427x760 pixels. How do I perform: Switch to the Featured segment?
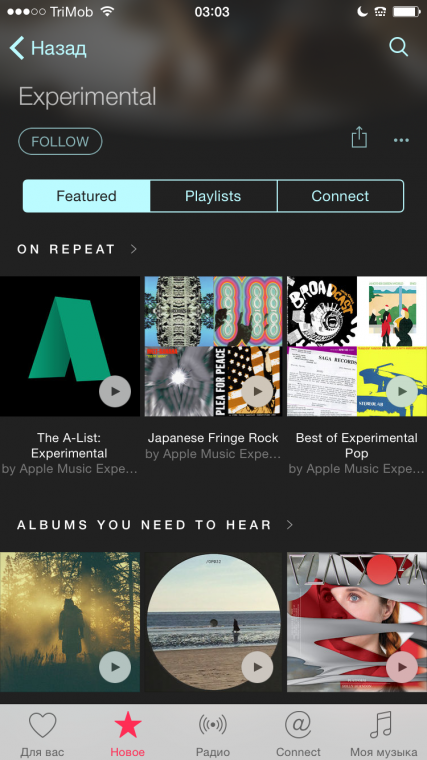pyautogui.click(x=87, y=196)
